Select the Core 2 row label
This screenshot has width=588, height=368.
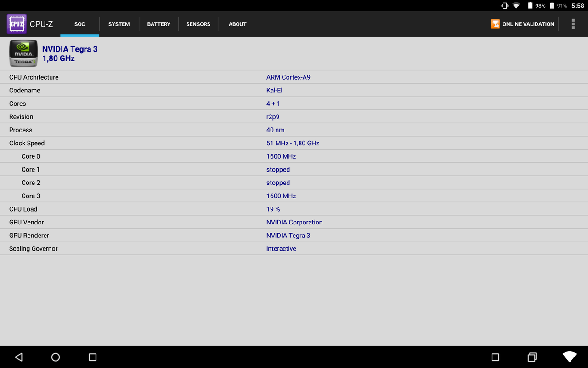31,183
